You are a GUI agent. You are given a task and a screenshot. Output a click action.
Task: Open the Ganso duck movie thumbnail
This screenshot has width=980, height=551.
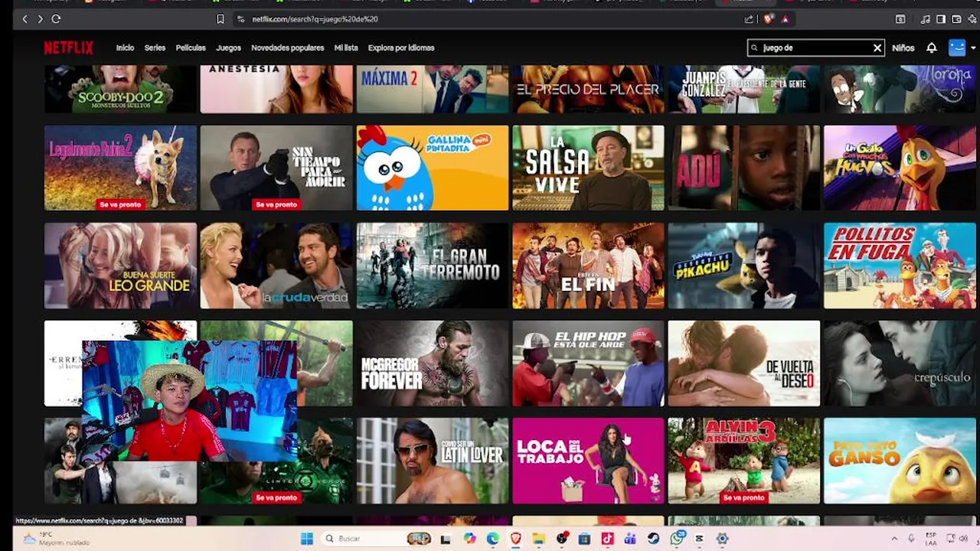[900, 461]
